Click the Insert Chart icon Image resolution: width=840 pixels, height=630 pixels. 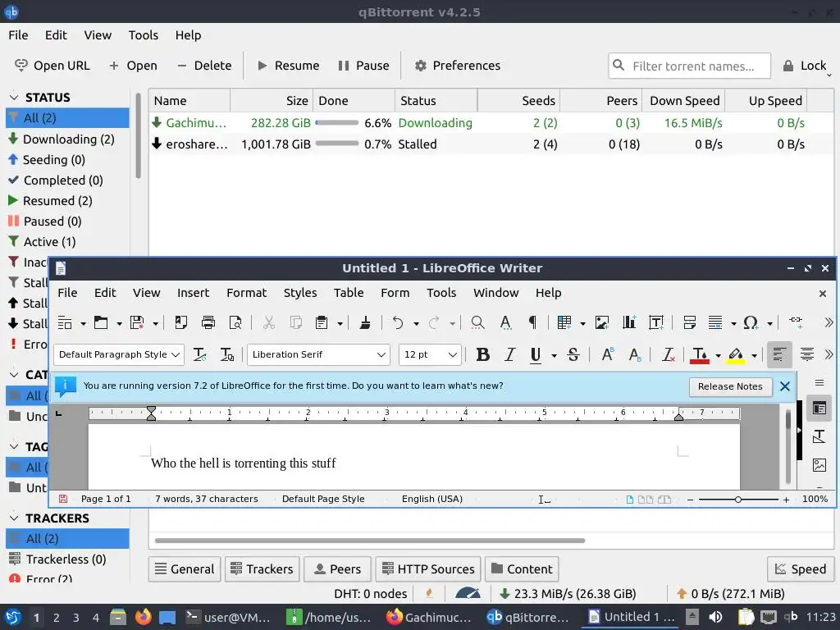(629, 322)
